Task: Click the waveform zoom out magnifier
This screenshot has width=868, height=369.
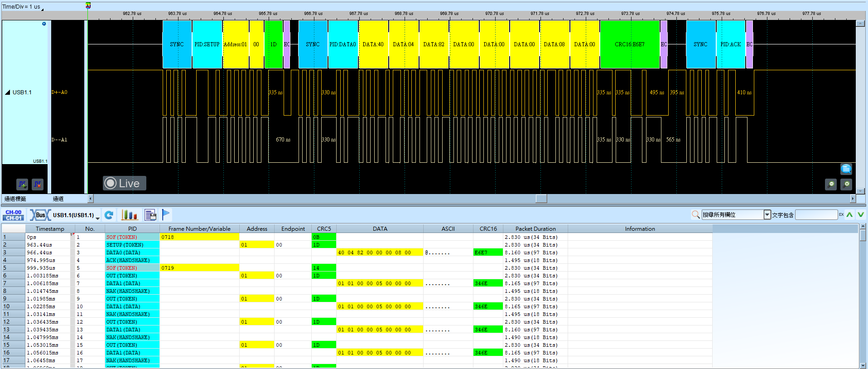Action: 830,184
